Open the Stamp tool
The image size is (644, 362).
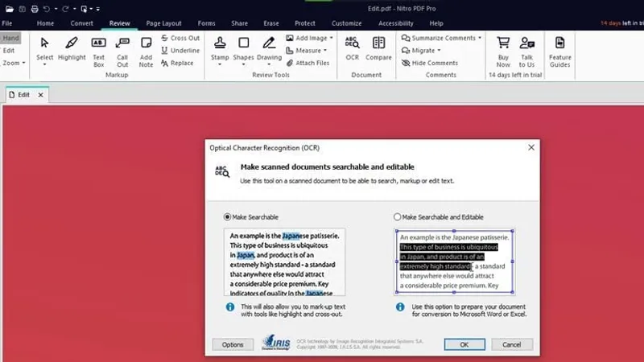click(x=220, y=50)
